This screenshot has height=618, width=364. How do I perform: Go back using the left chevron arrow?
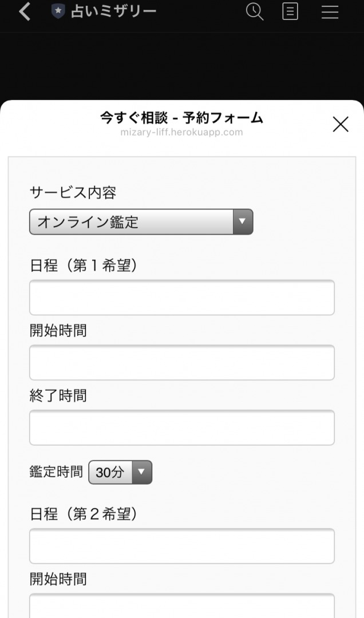(25, 11)
